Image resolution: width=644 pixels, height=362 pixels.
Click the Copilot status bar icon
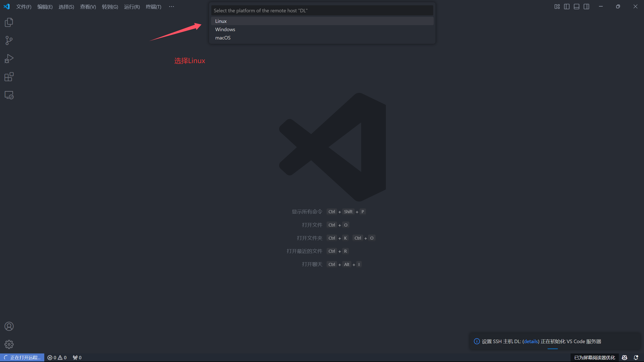[x=624, y=357]
